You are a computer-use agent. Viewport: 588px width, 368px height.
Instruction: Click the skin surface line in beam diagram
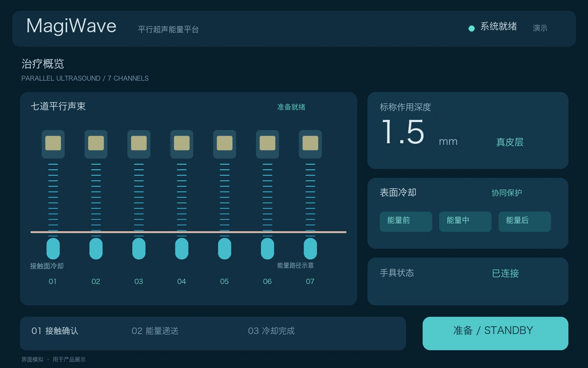point(188,232)
